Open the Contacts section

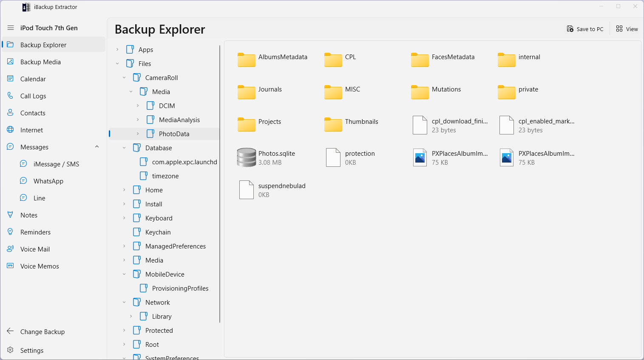(x=34, y=113)
